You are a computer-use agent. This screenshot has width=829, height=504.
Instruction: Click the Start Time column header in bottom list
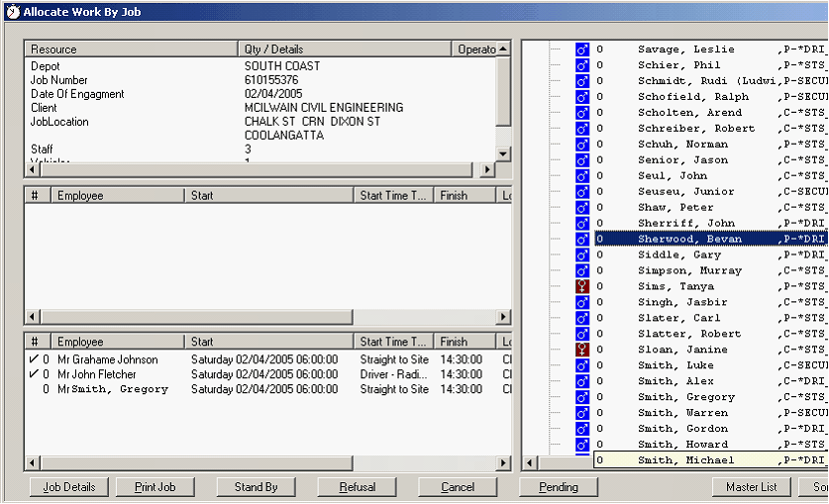point(394,343)
